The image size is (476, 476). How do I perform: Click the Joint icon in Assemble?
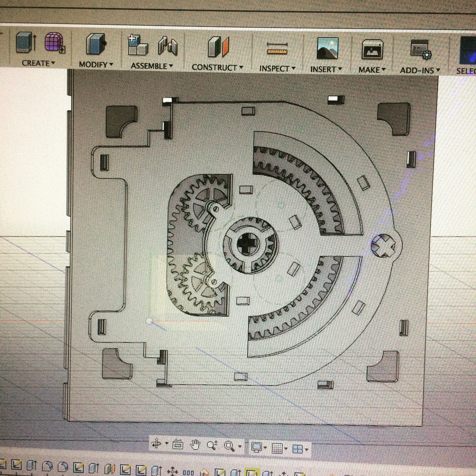pyautogui.click(x=168, y=46)
